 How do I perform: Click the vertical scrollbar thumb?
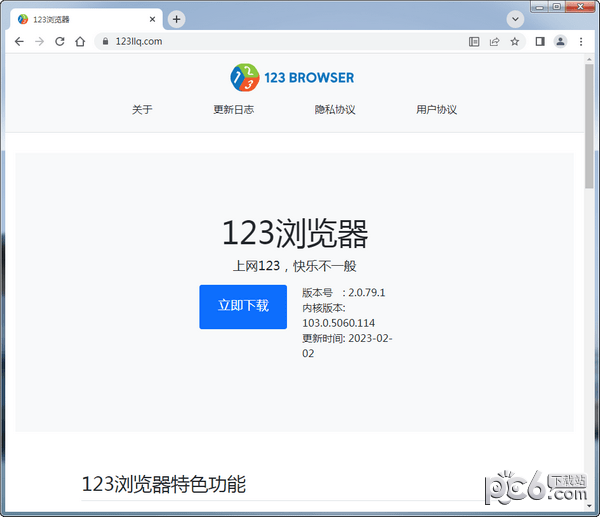pos(589,126)
